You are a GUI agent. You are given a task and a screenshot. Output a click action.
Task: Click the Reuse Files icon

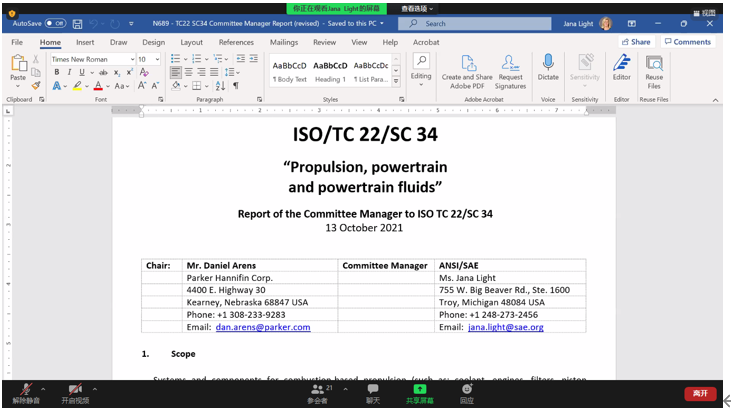pyautogui.click(x=654, y=65)
